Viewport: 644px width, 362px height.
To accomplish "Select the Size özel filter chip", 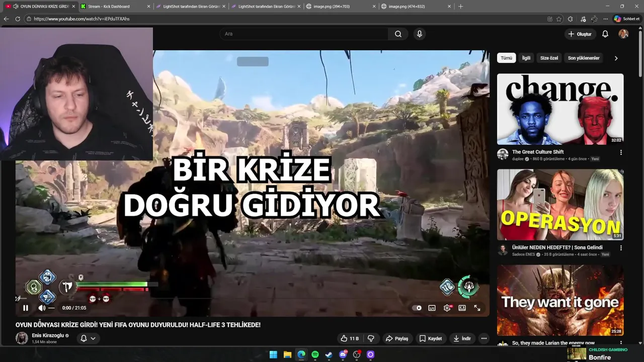I will pyautogui.click(x=549, y=58).
